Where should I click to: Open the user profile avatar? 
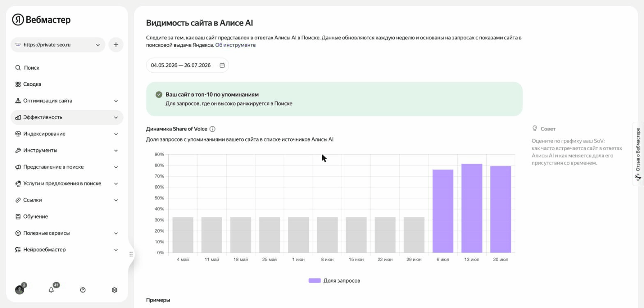pyautogui.click(x=20, y=290)
